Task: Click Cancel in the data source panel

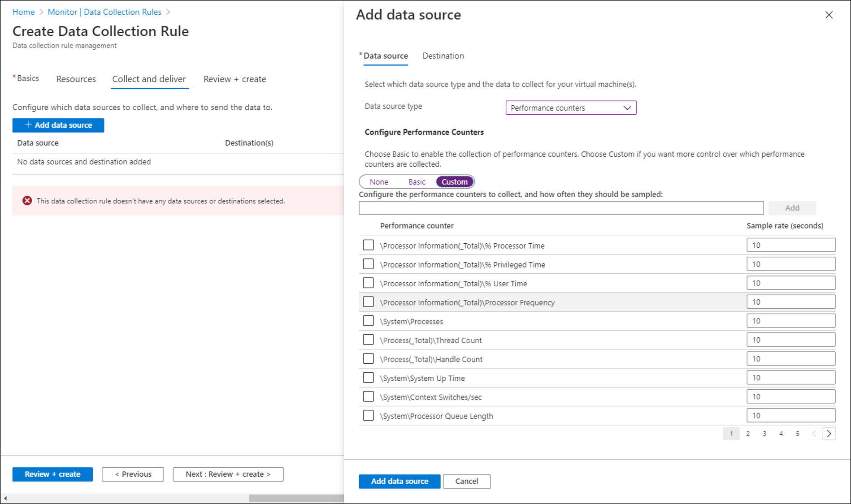Action: click(466, 481)
